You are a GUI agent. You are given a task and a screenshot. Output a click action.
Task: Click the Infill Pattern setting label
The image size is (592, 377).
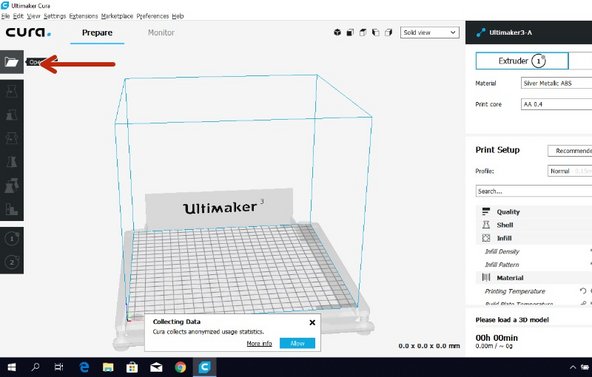point(502,265)
